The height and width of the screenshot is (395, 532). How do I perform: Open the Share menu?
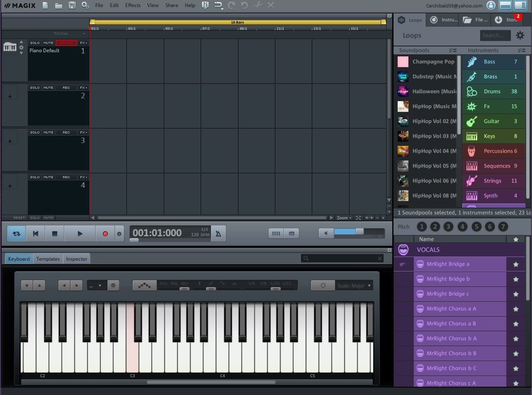pyautogui.click(x=172, y=5)
